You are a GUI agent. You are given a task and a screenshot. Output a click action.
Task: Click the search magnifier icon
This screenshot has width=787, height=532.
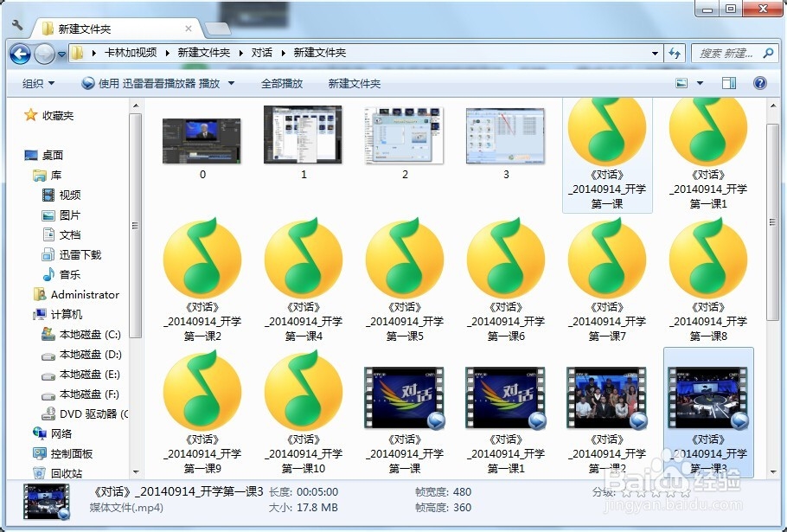[x=768, y=53]
